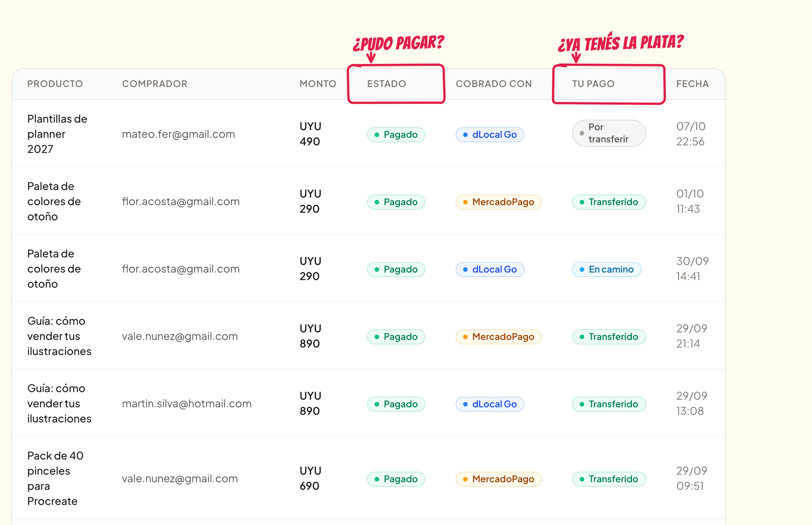Click the vale.nunez@gmail.com email dated 29/09 21:14
812x525 pixels.
point(180,336)
